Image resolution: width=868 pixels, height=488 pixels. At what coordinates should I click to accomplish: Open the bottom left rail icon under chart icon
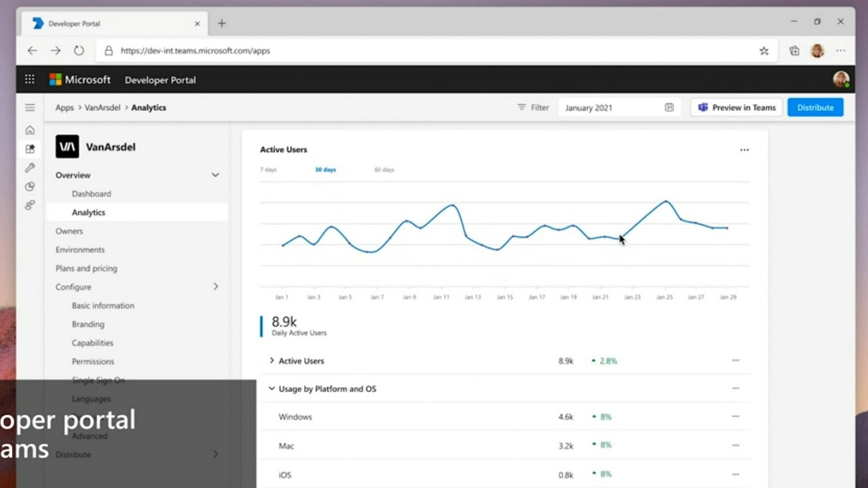[x=30, y=205]
